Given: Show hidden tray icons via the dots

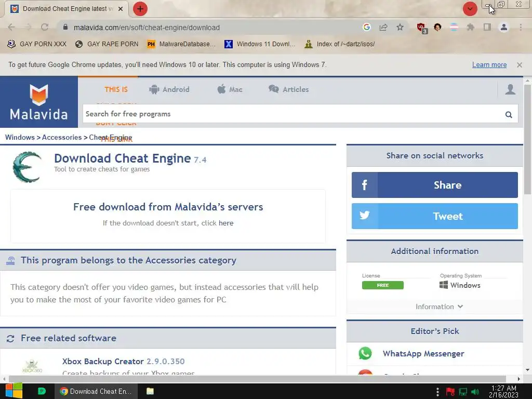Looking at the screenshot, I should (x=437, y=392).
